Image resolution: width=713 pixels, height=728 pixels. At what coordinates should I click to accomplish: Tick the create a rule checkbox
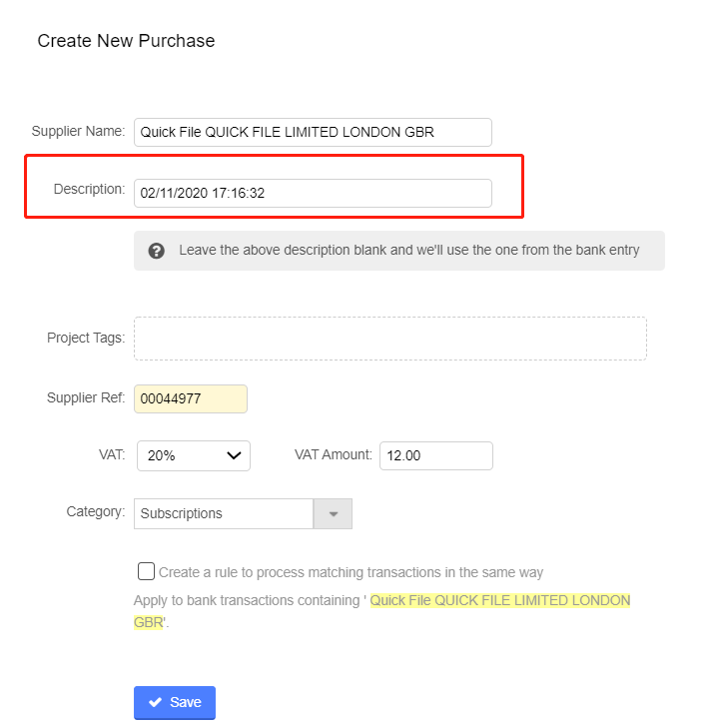[x=147, y=572]
